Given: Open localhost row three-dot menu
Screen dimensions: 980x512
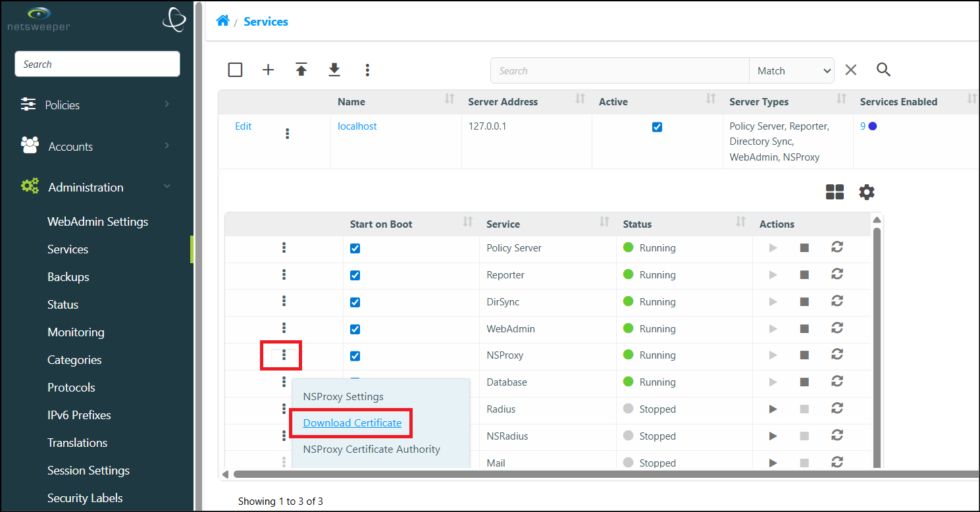Looking at the screenshot, I should point(287,134).
